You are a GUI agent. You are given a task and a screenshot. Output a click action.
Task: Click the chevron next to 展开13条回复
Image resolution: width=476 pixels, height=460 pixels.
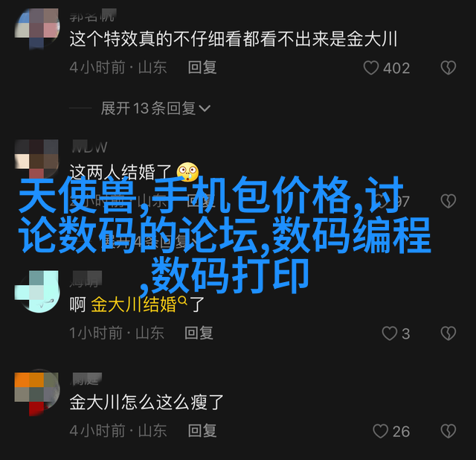(205, 109)
